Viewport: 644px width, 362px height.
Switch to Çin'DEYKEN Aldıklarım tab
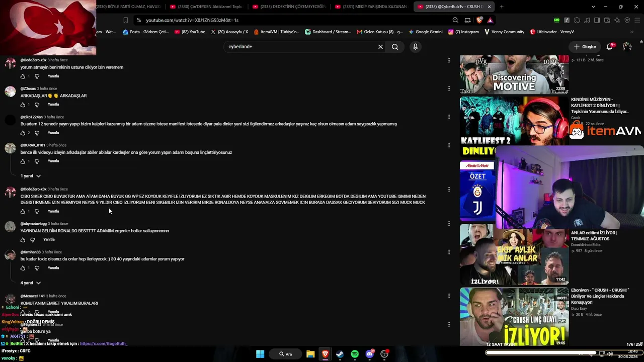tap(206, 7)
